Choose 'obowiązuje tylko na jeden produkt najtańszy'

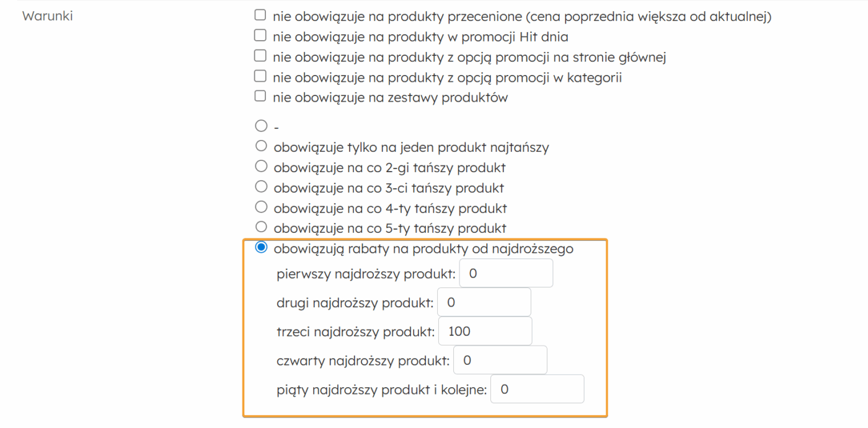(261, 147)
